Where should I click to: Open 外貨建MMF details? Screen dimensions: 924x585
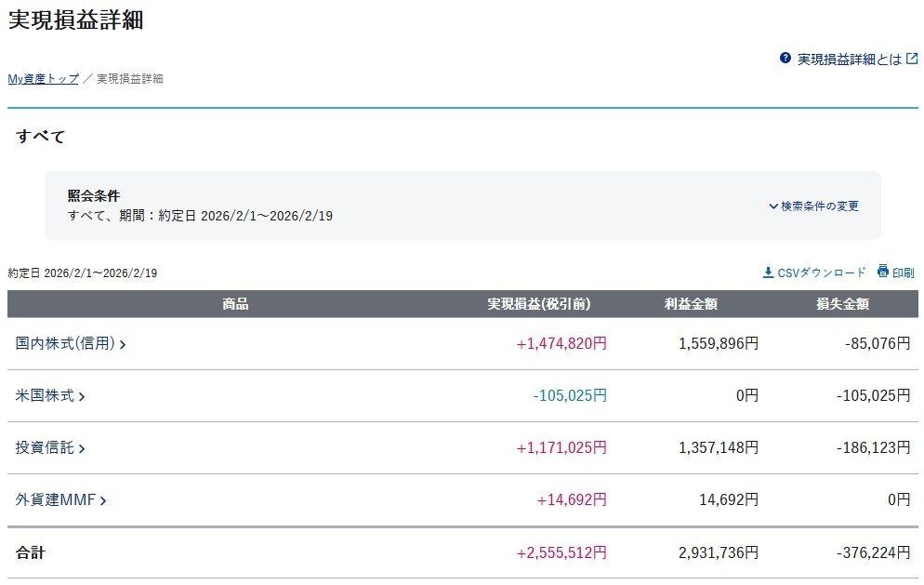point(56,499)
